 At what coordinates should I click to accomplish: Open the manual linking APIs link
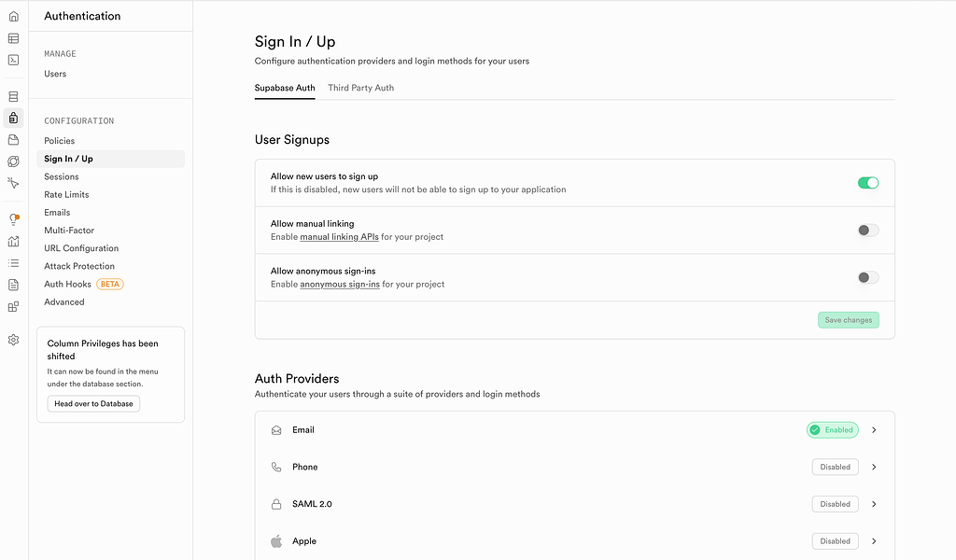tap(339, 236)
